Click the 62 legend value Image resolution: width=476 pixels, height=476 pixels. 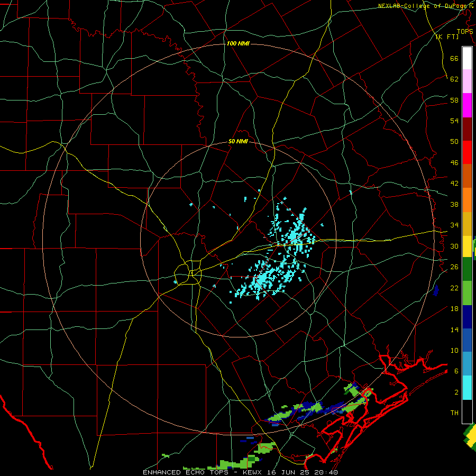[x=454, y=79]
